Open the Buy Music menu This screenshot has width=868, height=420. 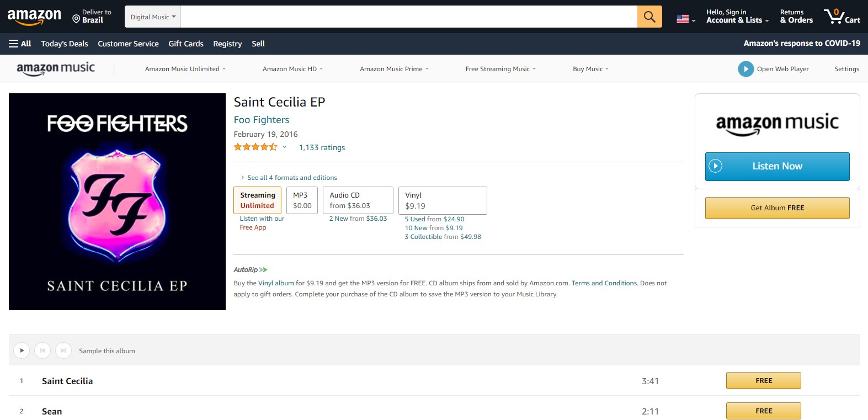point(590,69)
